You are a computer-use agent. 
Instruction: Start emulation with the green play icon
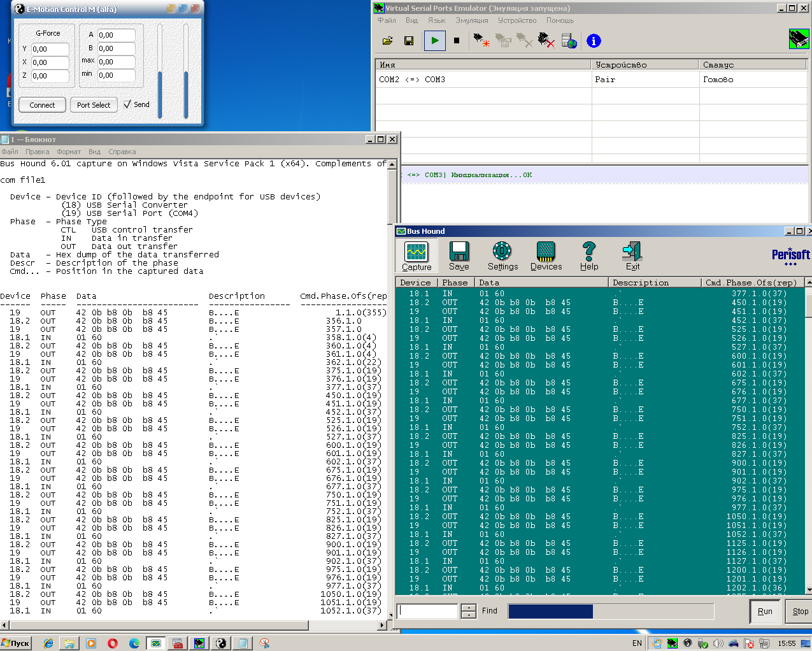click(434, 41)
